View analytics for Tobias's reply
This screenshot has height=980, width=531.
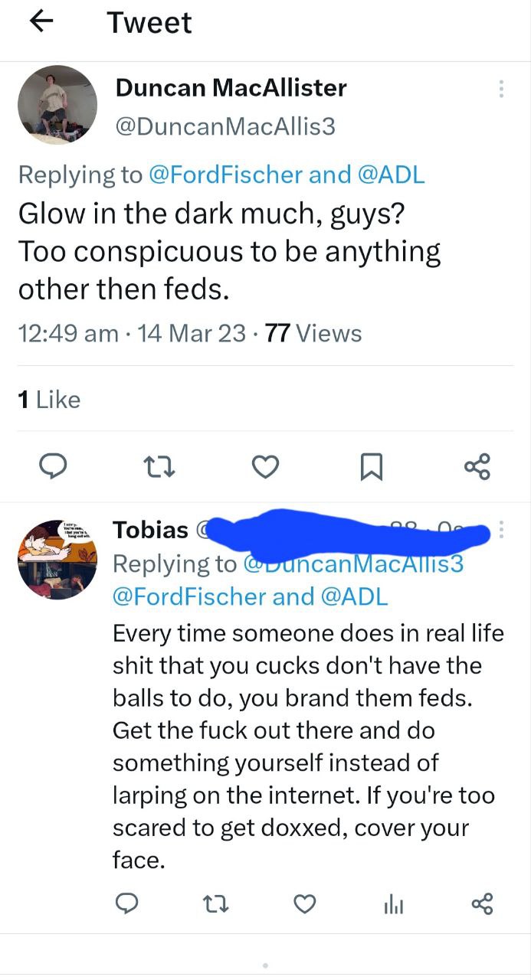[x=394, y=906]
